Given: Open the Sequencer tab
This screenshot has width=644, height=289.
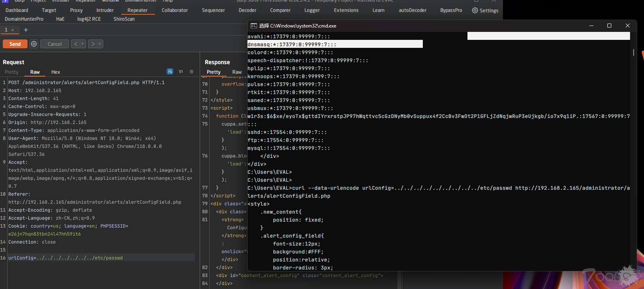Looking at the screenshot, I should click(213, 10).
